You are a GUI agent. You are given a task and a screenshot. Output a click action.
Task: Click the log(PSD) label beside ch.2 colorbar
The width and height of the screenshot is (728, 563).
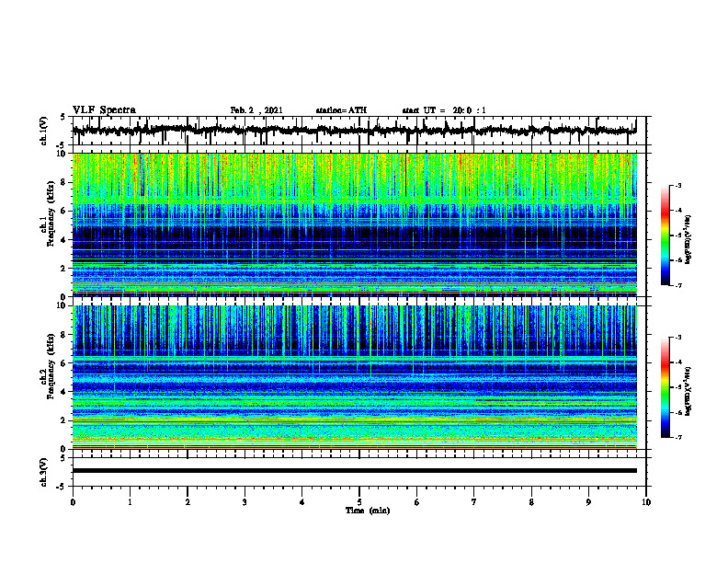click(688, 392)
